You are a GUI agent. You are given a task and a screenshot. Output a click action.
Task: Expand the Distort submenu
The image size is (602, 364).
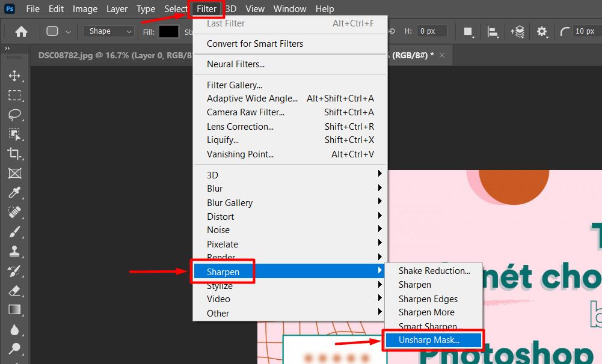[x=290, y=216]
